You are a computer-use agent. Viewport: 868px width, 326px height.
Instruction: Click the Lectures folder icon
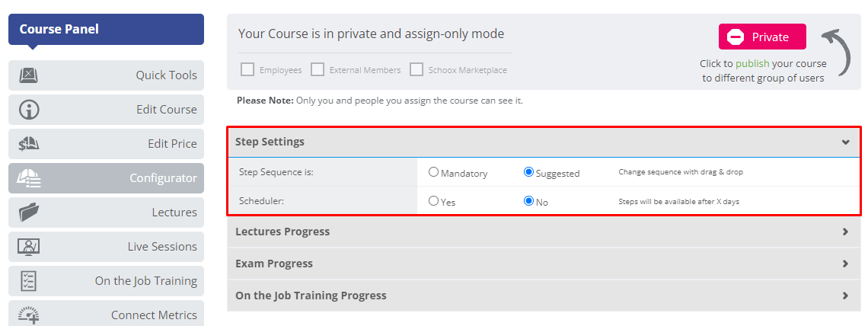[29, 213]
